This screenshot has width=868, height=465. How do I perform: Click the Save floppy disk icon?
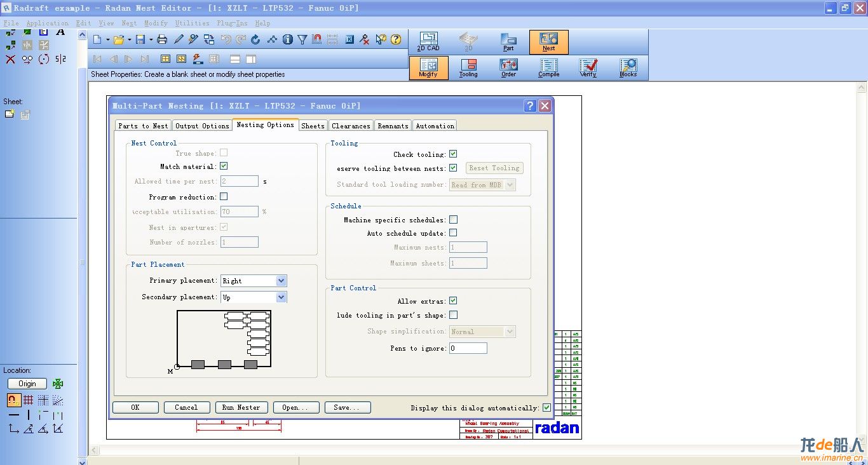(x=140, y=39)
